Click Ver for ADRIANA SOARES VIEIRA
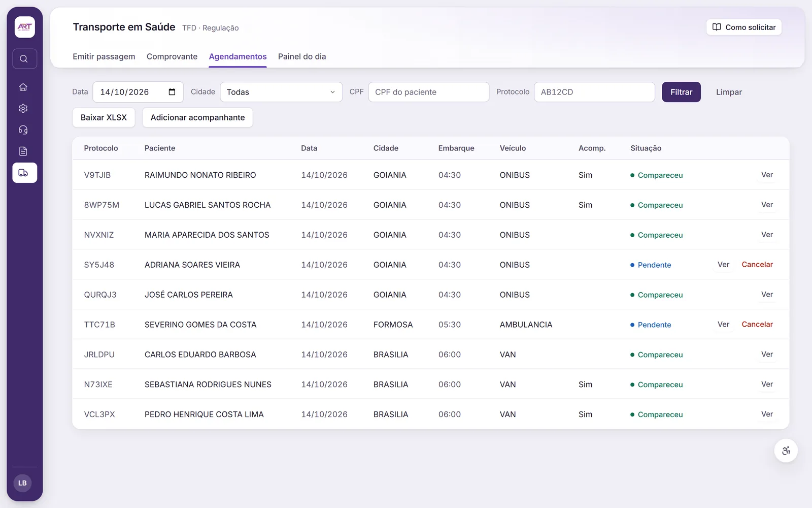The width and height of the screenshot is (812, 508). [723, 265]
